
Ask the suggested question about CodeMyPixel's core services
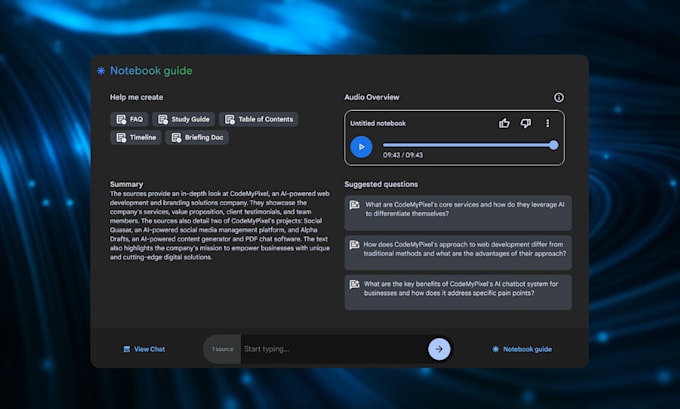tap(458, 213)
